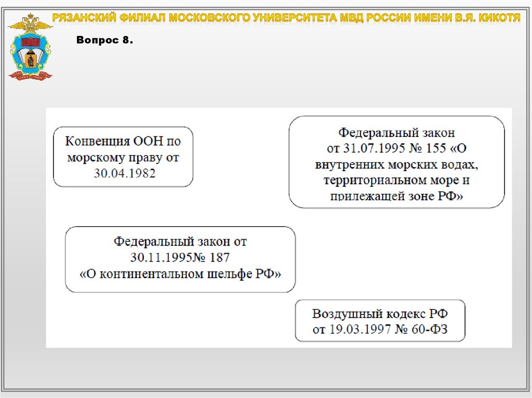Click the line 'территориальном море и'

tap(396, 180)
